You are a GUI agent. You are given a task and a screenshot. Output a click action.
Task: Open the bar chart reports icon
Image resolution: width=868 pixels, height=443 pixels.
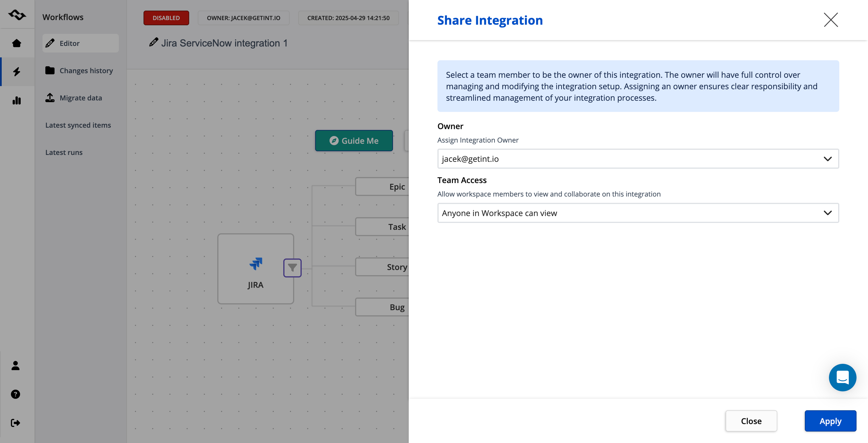point(17,100)
